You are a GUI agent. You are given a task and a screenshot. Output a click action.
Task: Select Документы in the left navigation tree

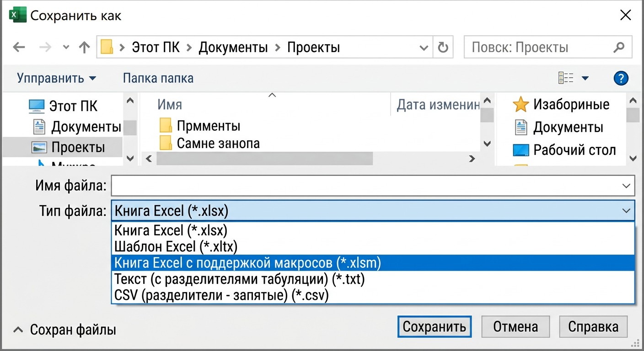tap(77, 127)
